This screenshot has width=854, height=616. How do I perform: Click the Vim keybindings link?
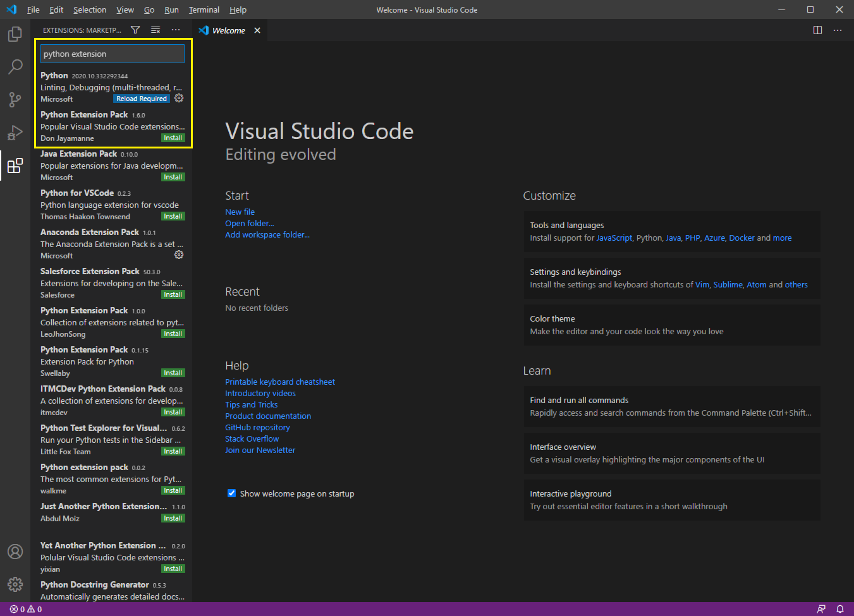(702, 285)
